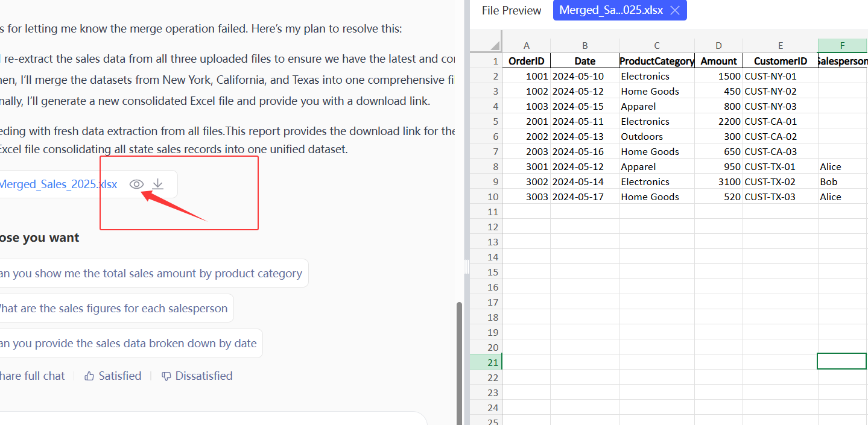The image size is (868, 425).
Task: Switch to the Merged_Sa...025.xlsx tab
Action: (x=610, y=10)
